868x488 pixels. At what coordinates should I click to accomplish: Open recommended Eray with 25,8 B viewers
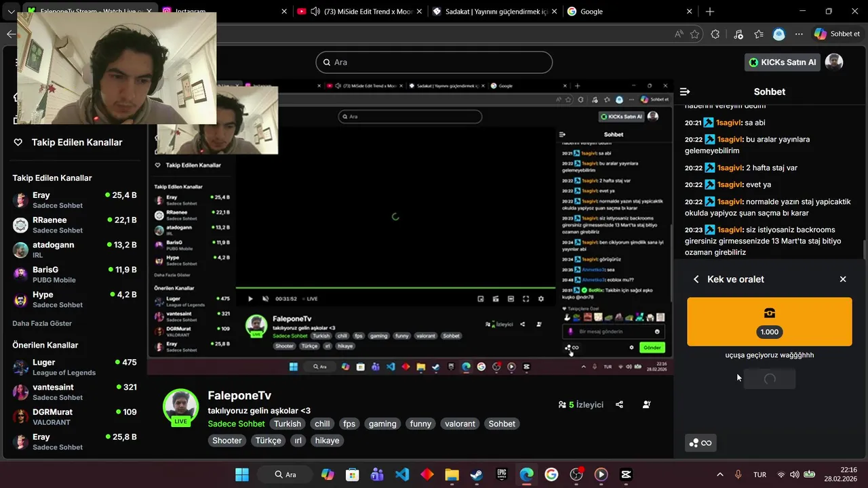[x=75, y=442]
